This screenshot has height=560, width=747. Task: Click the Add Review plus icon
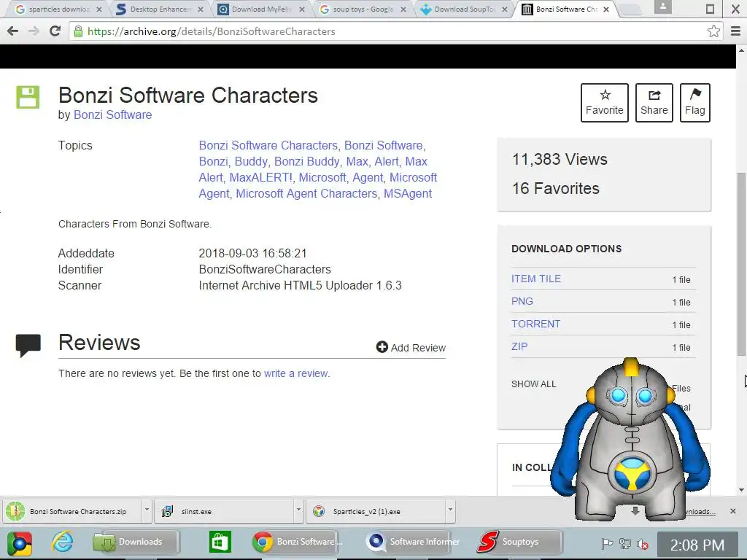click(x=382, y=347)
